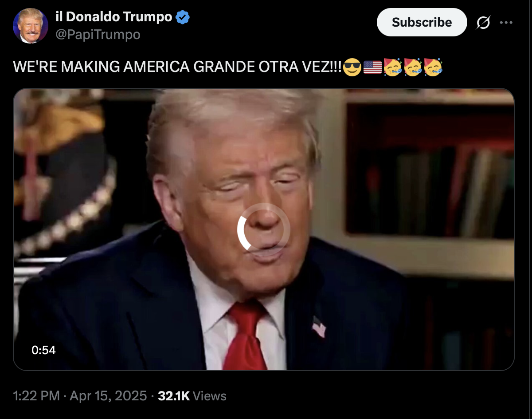Click the last party face emoji
The image size is (532, 419).
(433, 67)
